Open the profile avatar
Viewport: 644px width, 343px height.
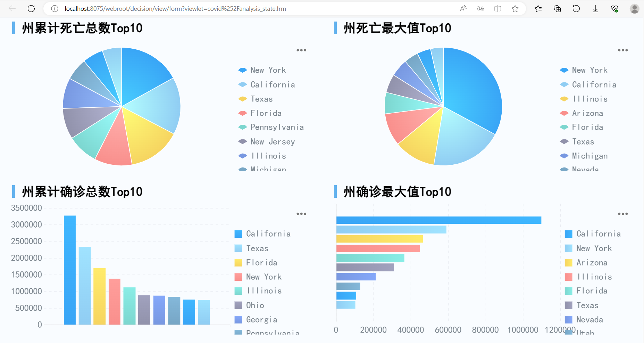pyautogui.click(x=635, y=9)
